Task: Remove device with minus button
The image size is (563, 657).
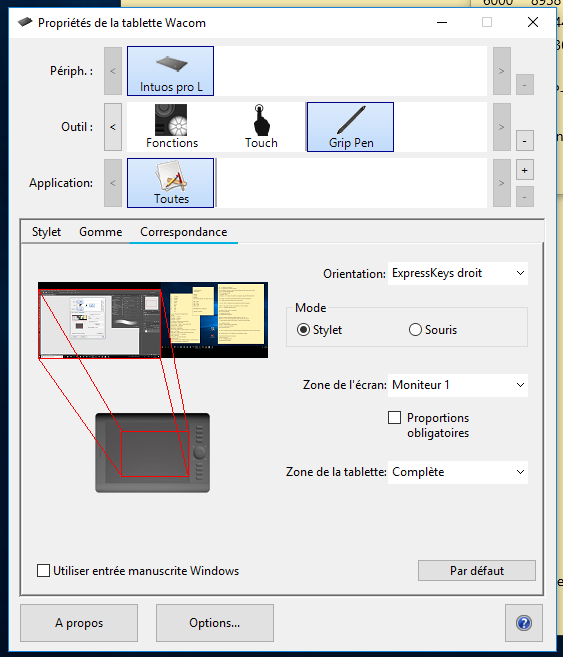Action: [524, 85]
